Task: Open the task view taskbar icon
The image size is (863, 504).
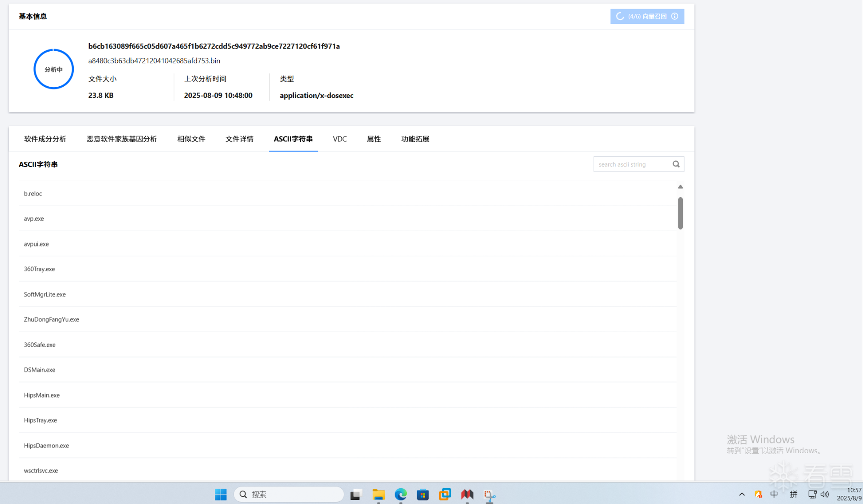Action: tap(356, 495)
